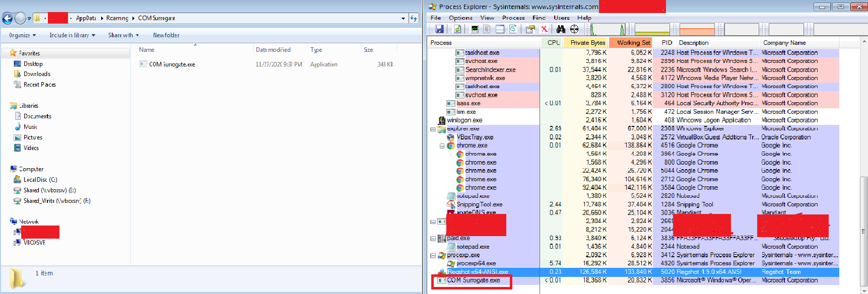Open the Process menu
The width and height of the screenshot is (868, 294).
[513, 18]
